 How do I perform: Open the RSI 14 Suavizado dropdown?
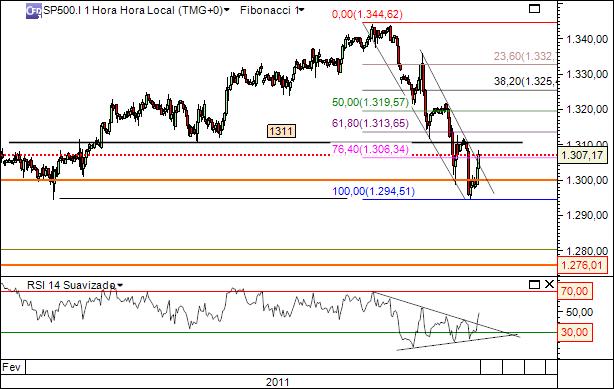[x=120, y=285]
